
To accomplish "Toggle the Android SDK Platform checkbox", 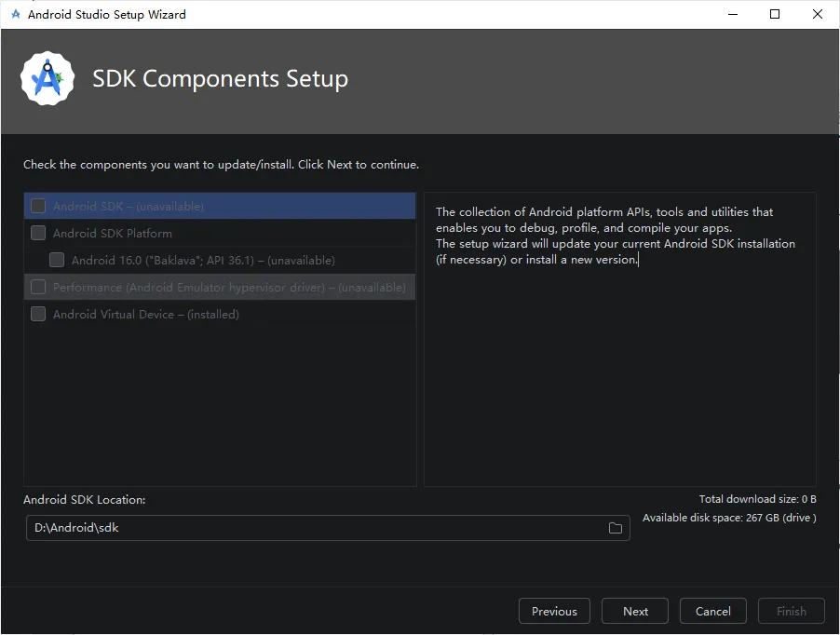I will [x=38, y=233].
